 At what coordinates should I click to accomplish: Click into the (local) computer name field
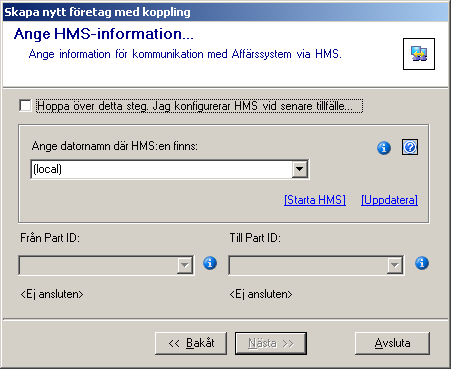162,169
